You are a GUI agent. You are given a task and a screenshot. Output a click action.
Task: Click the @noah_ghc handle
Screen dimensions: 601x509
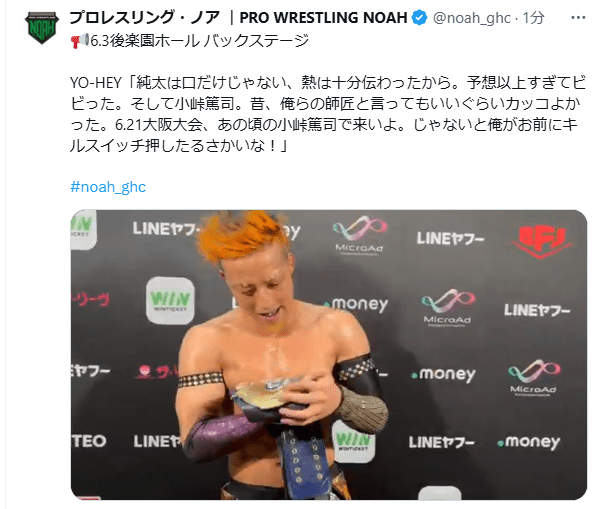click(x=471, y=18)
